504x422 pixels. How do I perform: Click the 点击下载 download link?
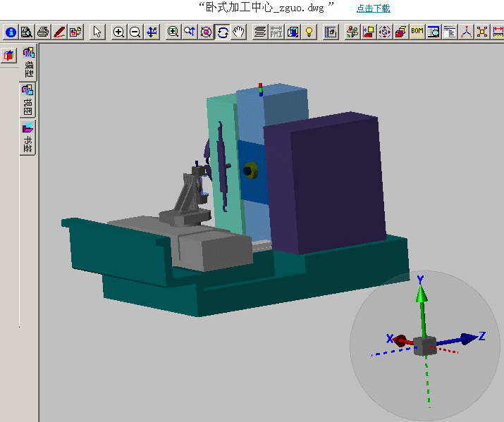click(373, 8)
